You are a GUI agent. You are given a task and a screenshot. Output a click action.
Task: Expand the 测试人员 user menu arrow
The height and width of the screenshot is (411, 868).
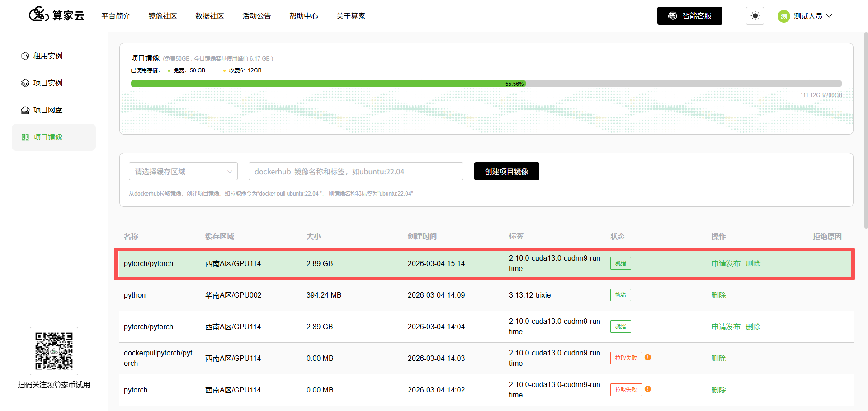tap(829, 16)
